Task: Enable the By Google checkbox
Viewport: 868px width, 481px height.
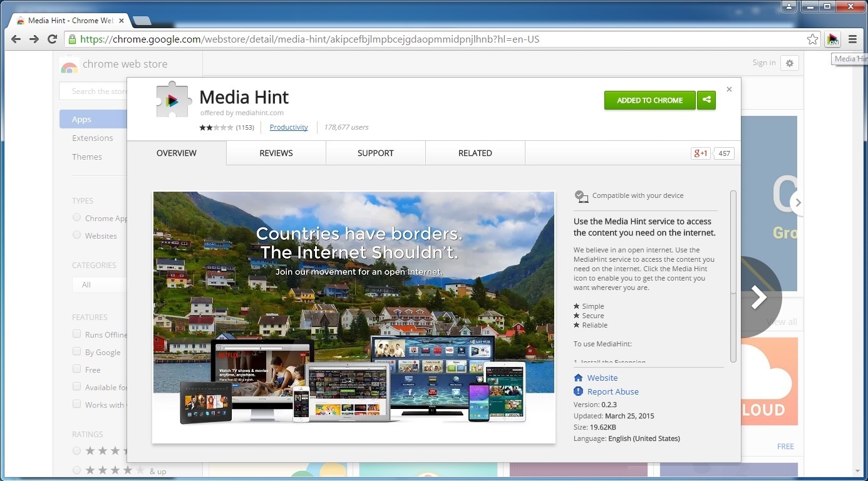Action: [x=76, y=351]
